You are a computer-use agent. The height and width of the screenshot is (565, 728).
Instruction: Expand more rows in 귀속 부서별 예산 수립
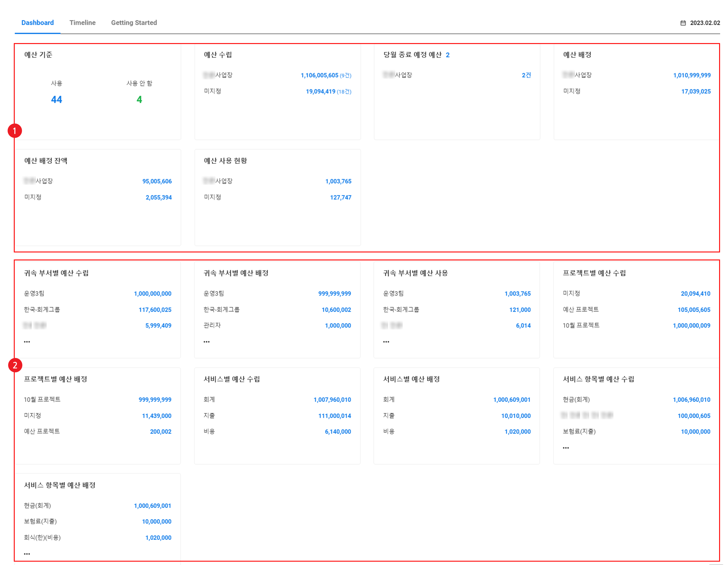[x=27, y=342]
